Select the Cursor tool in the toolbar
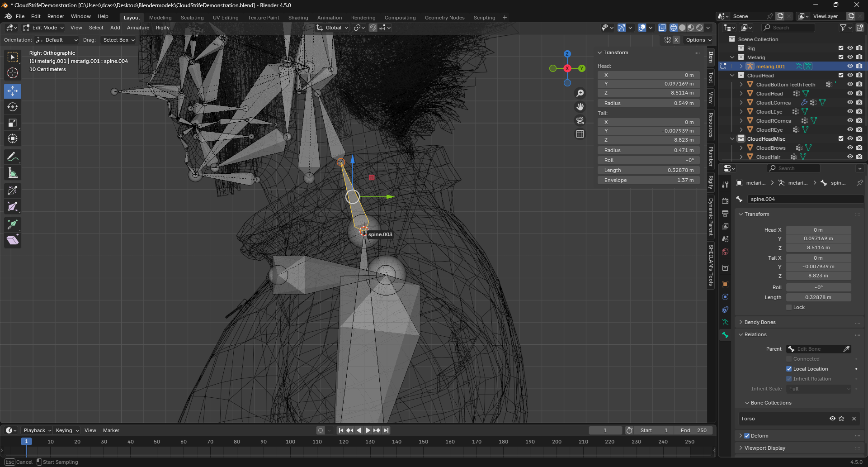Viewport: 868px width, 467px height. pyautogui.click(x=13, y=73)
